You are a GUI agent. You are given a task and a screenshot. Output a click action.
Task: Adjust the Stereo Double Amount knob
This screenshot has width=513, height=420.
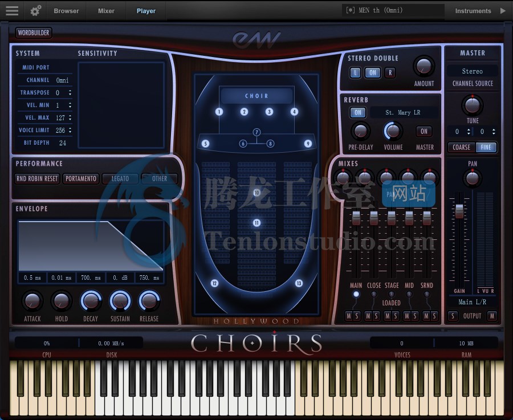point(424,66)
